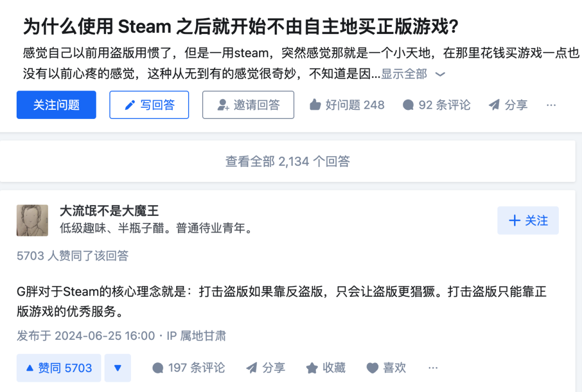Click the thumbs-up icon beside 好问题 248
Screen dimensions: 582x392
point(315,105)
